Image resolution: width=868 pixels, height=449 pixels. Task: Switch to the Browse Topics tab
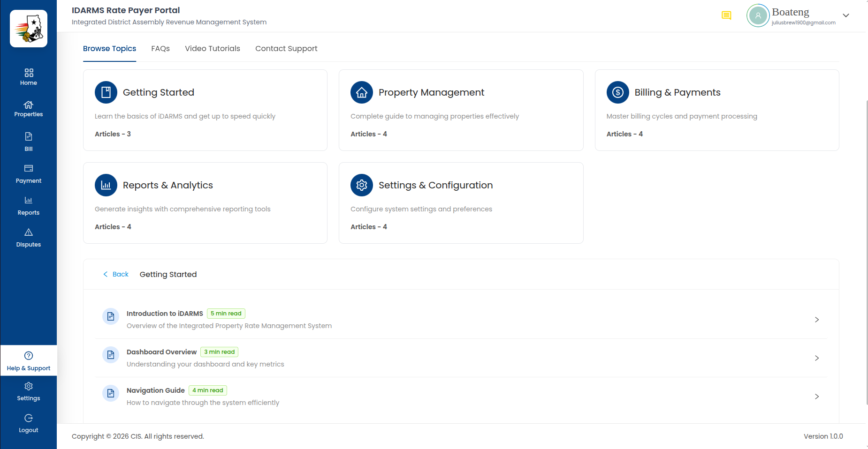coord(109,49)
